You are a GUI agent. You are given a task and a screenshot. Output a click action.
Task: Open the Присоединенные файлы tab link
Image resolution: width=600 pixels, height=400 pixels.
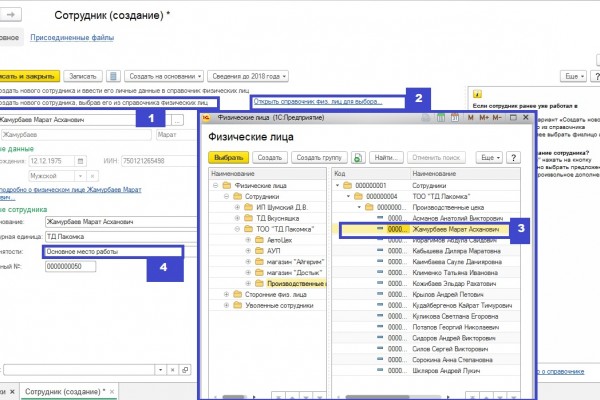click(x=72, y=38)
